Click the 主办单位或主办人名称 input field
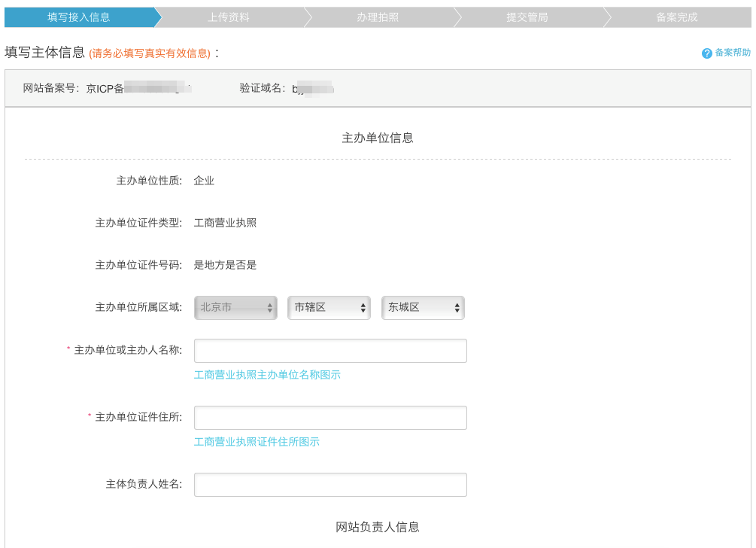The width and height of the screenshot is (756, 548). (x=330, y=350)
